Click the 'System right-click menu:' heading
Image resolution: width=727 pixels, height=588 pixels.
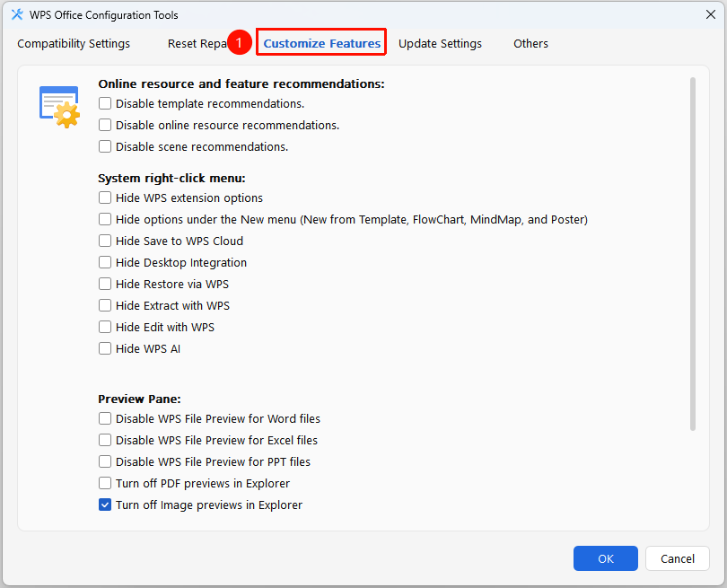(x=171, y=179)
